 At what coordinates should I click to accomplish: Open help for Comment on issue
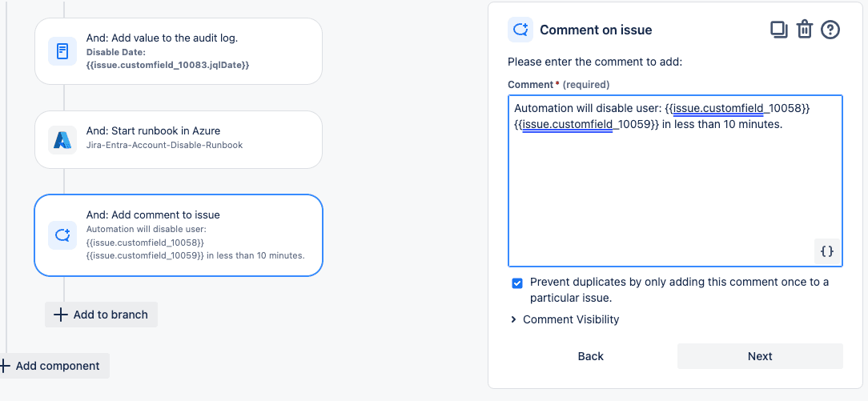pyautogui.click(x=830, y=30)
